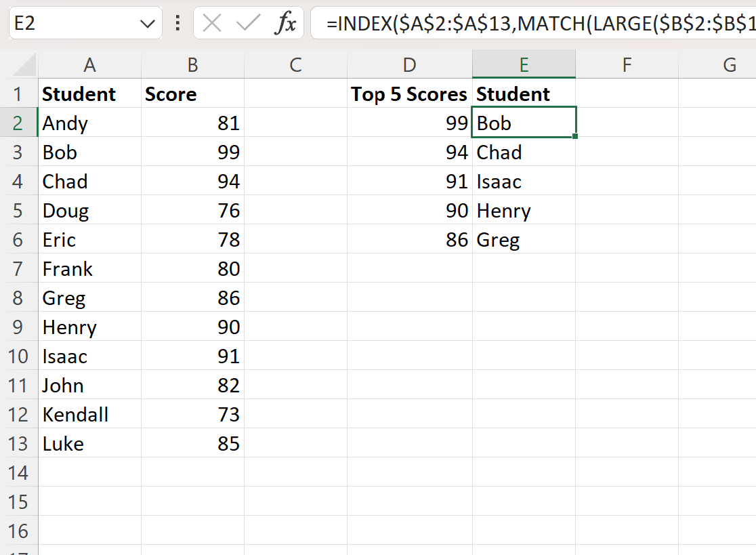Select column E header
The width and height of the screenshot is (756, 555).
tap(524, 64)
